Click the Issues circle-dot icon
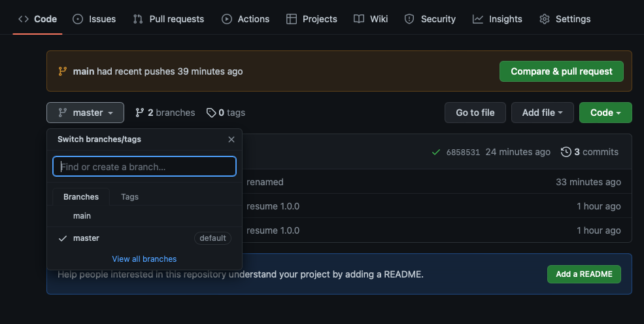 tap(78, 19)
